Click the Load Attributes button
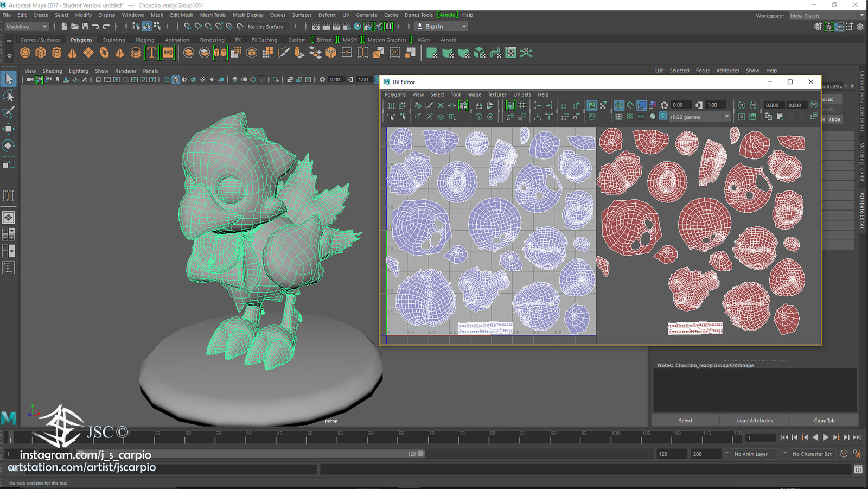The image size is (868, 489). pos(755,421)
